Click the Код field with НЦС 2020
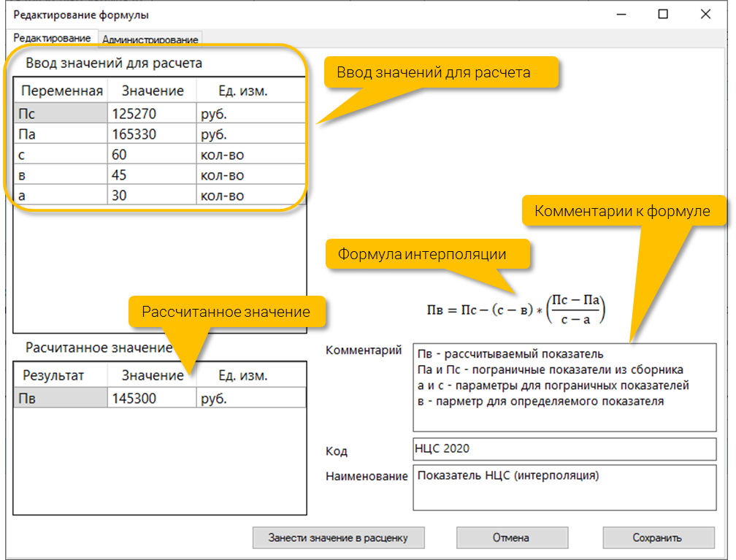Image resolution: width=736 pixels, height=560 pixels. point(564,449)
